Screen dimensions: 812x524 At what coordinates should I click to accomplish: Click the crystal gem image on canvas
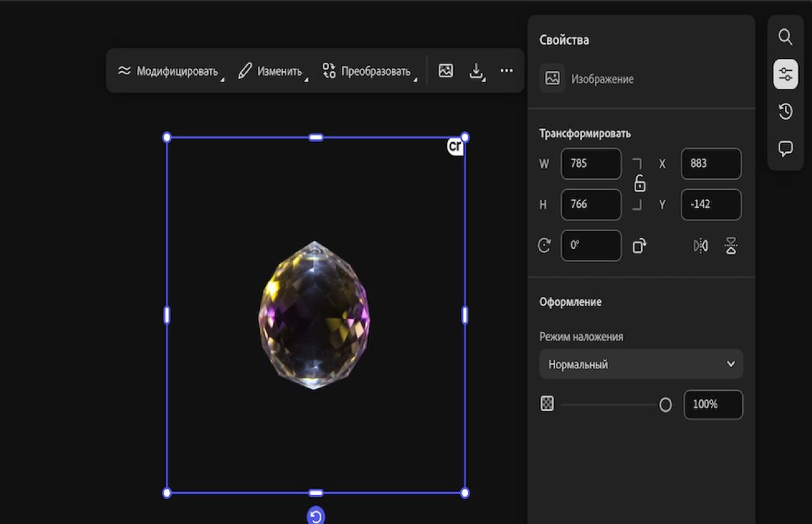pyautogui.click(x=315, y=314)
